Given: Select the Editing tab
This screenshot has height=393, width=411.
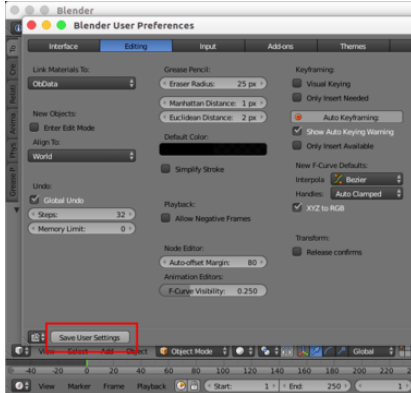Looking at the screenshot, I should tap(136, 46).
